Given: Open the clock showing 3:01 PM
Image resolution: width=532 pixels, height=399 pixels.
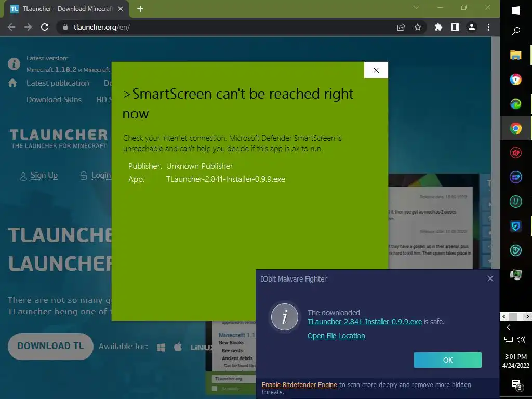Looking at the screenshot, I should click(x=516, y=361).
